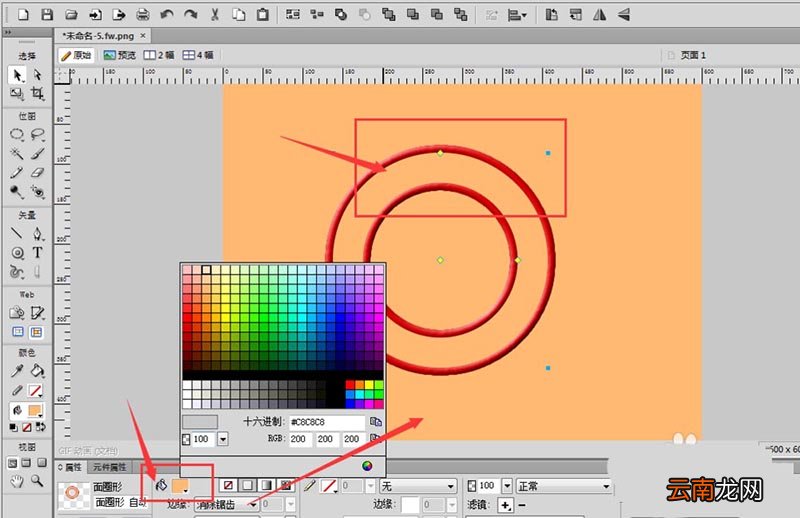
Task: Select the Paint Bucket tool
Action: tap(37, 371)
